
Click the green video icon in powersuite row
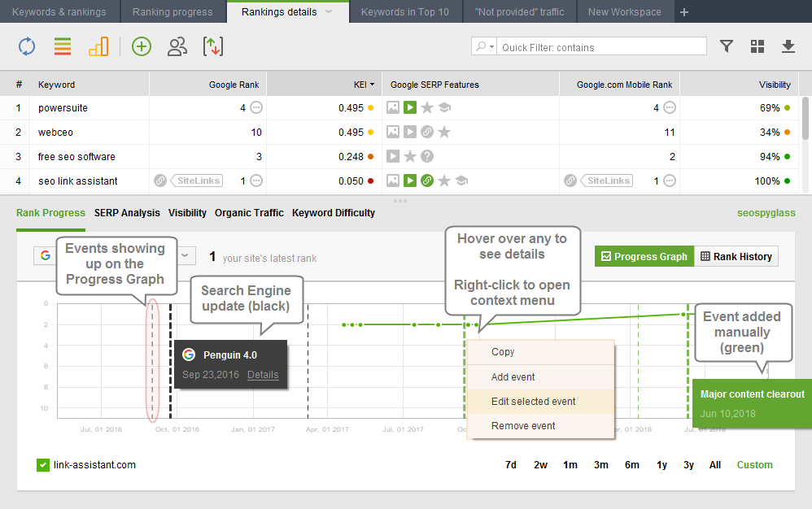pos(410,107)
